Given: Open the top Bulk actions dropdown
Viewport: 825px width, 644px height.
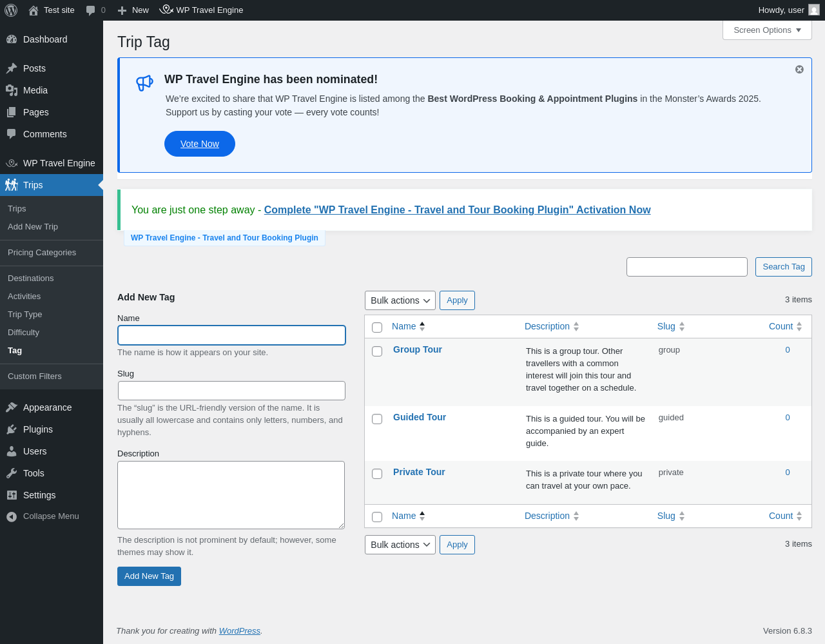Looking at the screenshot, I should [400, 300].
